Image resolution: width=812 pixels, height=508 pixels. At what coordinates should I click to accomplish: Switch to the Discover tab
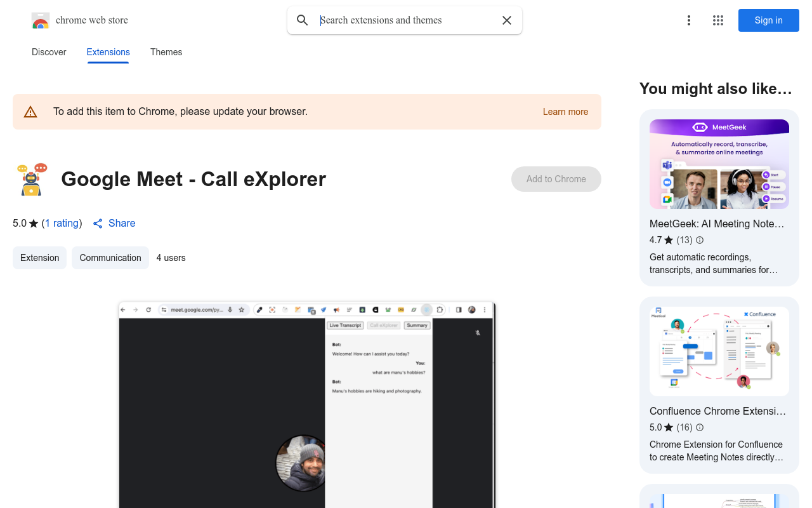click(49, 52)
